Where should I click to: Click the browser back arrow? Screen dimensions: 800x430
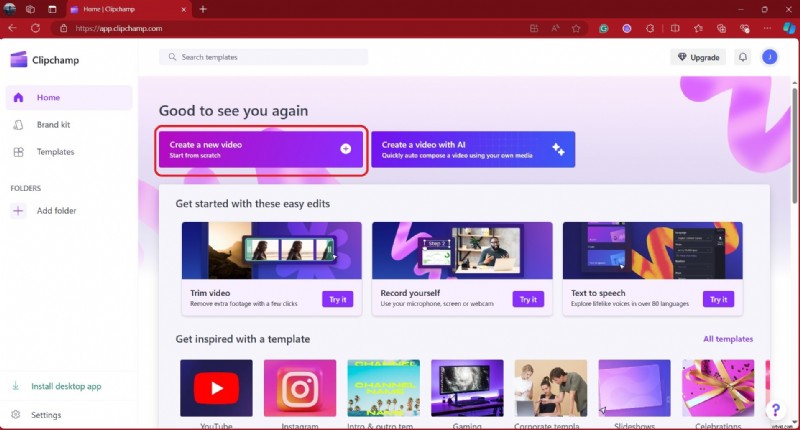pyautogui.click(x=12, y=28)
